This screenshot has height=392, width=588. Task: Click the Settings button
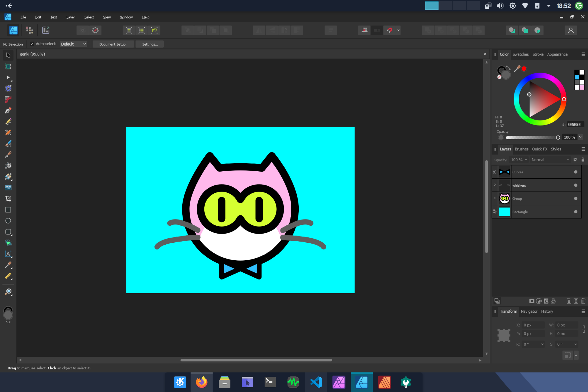(150, 44)
